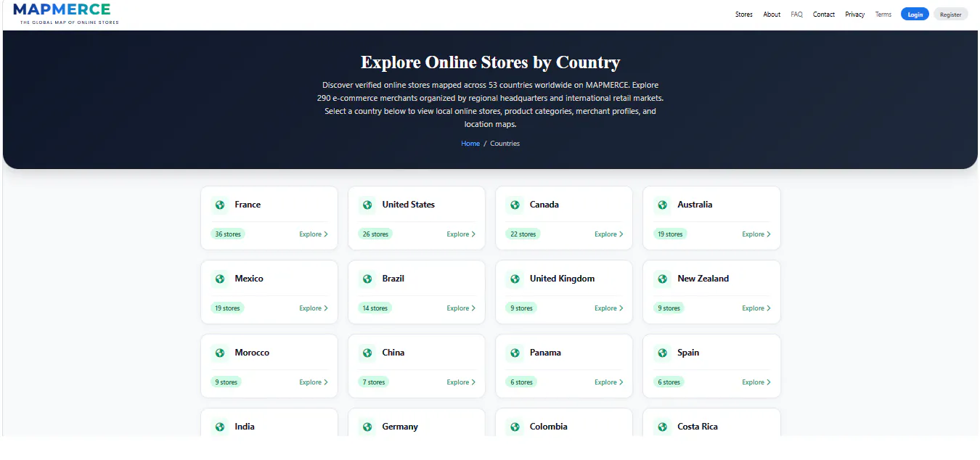The image size is (980, 460).
Task: Select the New Zealand country name
Action: (x=703, y=279)
